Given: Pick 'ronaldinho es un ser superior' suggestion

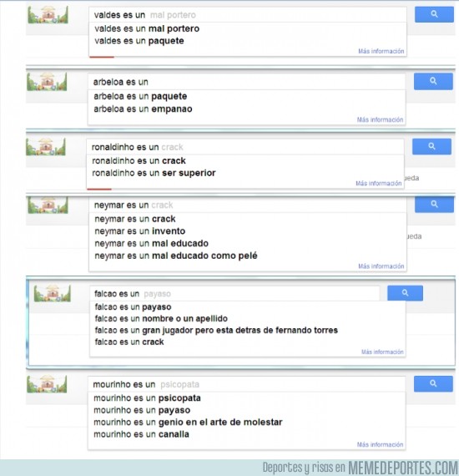Looking at the screenshot, I should (154, 173).
